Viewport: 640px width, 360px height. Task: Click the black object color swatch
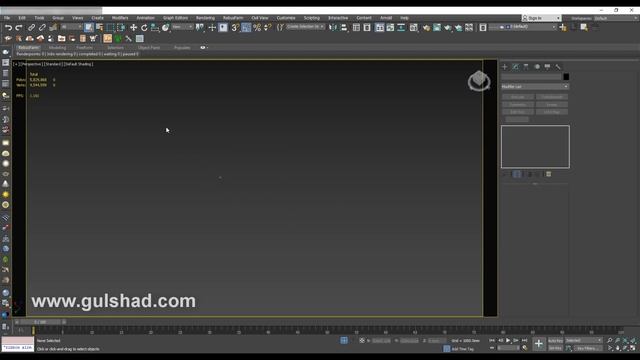[x=566, y=77]
